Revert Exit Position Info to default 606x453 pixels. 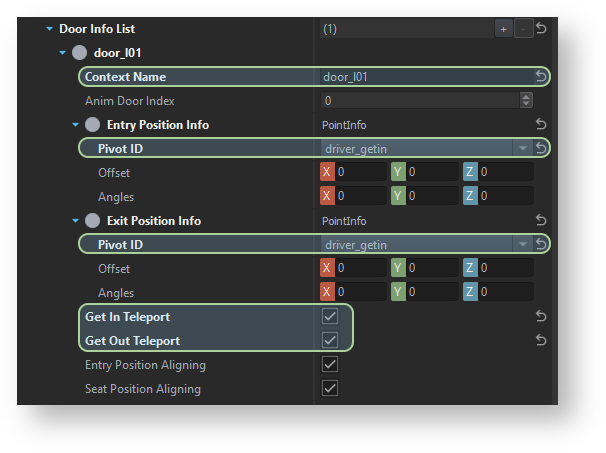pos(541,220)
